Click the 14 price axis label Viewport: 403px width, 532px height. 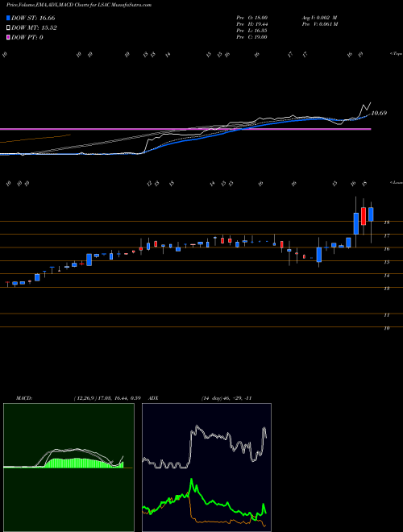coord(386,276)
